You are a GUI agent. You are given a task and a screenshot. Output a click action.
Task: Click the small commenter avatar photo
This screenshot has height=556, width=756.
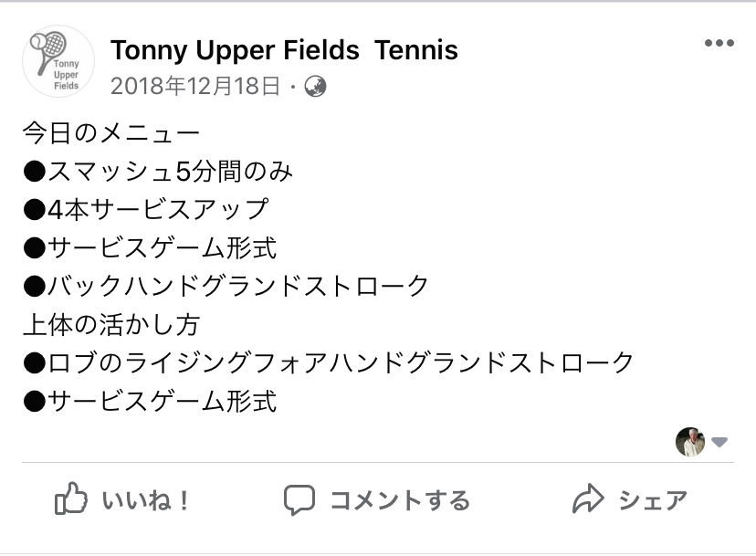pyautogui.click(x=689, y=442)
